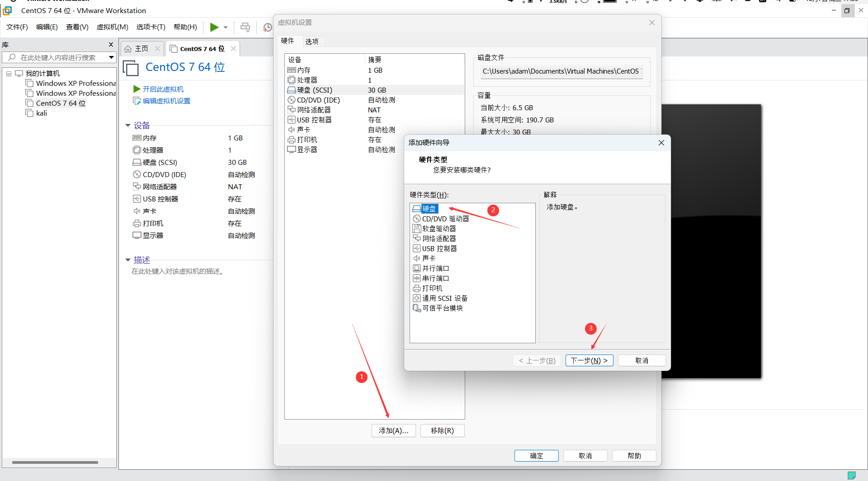This screenshot has width=868, height=481.
Task: Open the 虚拟机(M) menu
Action: [x=113, y=27]
